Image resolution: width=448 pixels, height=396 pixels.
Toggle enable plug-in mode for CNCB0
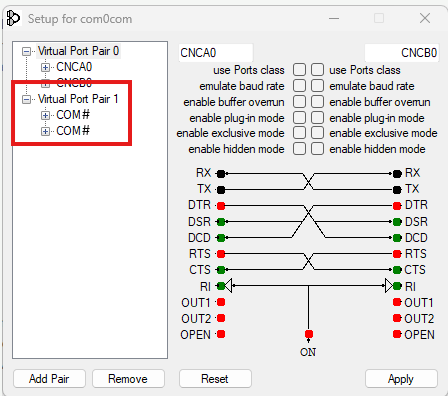(317, 117)
